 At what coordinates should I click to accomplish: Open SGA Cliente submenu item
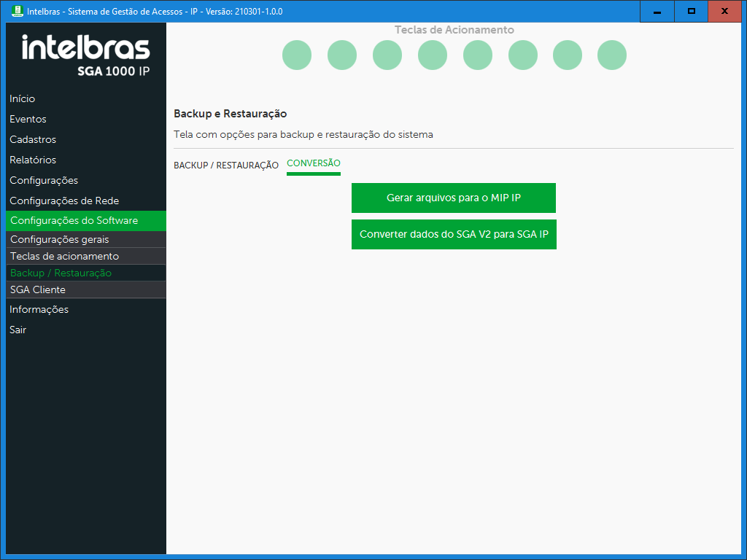pyautogui.click(x=38, y=289)
